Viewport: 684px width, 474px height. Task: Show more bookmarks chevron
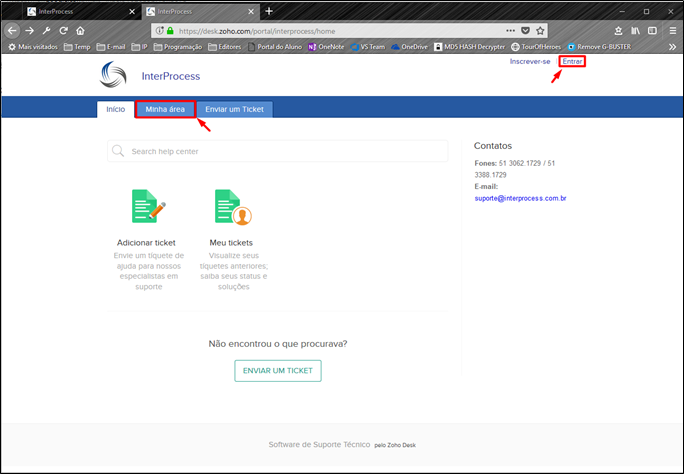click(x=672, y=47)
